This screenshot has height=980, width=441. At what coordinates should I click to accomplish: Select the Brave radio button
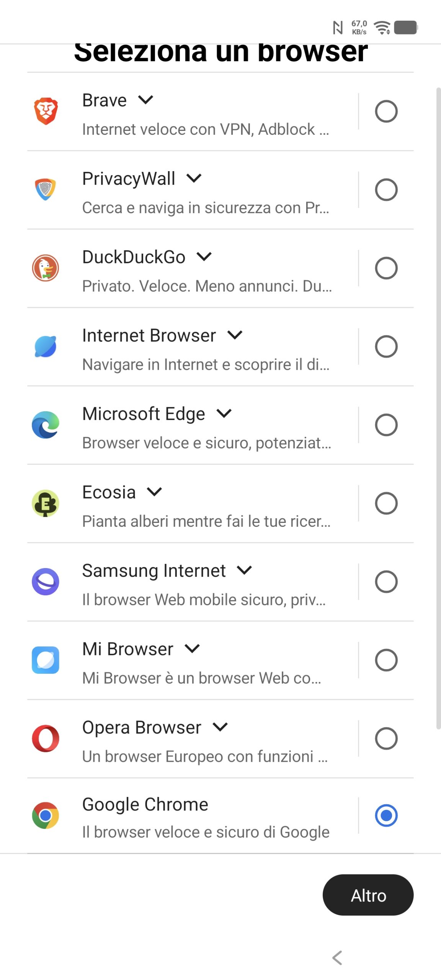(x=386, y=111)
